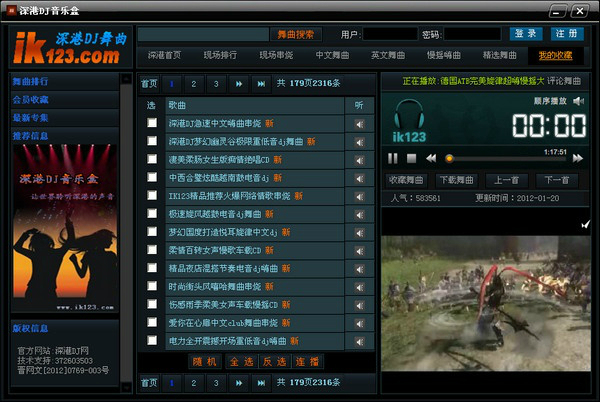
Task: Click the 密码 password field
Action: (x=472, y=34)
